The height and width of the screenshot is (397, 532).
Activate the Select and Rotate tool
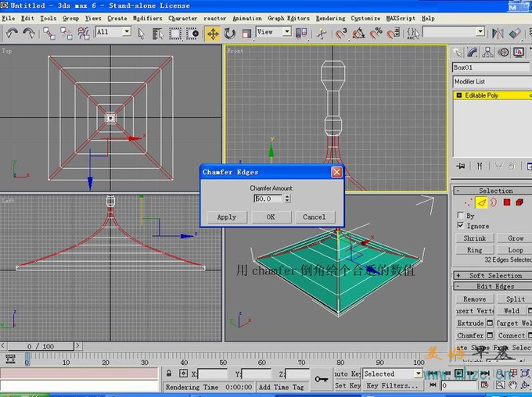pyautogui.click(x=230, y=34)
